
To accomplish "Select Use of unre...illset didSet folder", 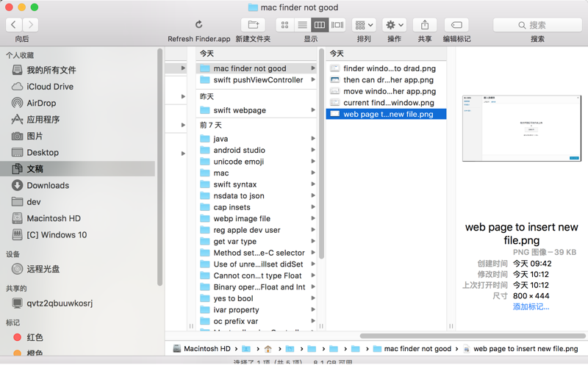I will pyautogui.click(x=257, y=264).
